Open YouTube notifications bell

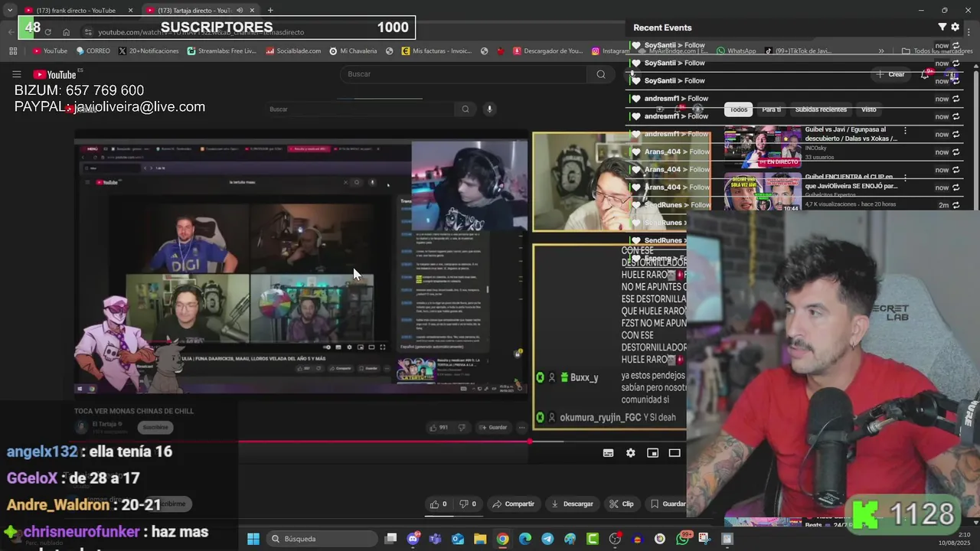(x=925, y=74)
